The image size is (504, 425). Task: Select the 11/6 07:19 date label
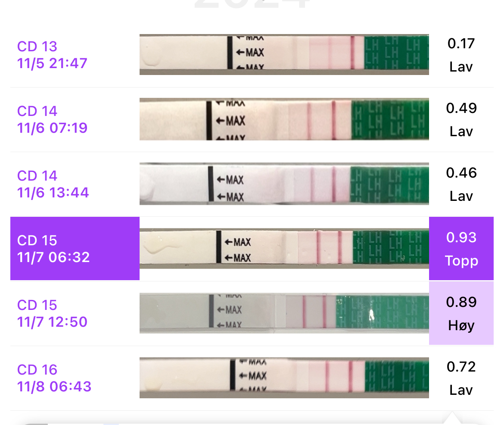coord(52,128)
